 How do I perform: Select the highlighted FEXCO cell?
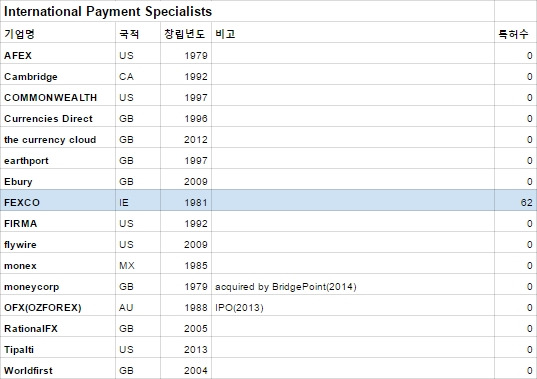[x=58, y=202]
